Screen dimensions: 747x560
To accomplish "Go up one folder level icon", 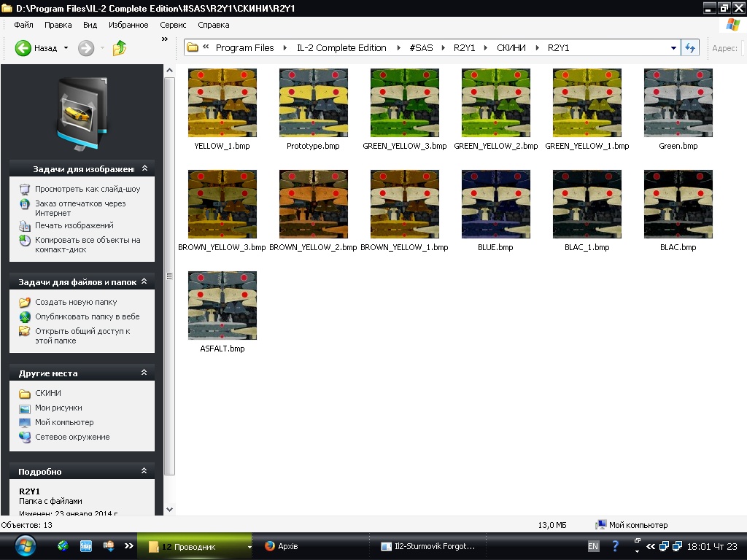I will pos(120,48).
